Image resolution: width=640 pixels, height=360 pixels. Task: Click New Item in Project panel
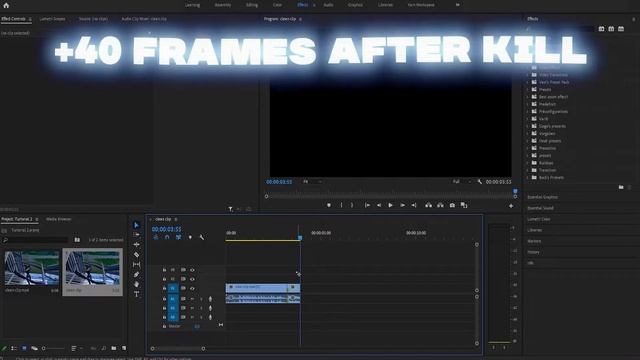pyautogui.click(x=124, y=348)
